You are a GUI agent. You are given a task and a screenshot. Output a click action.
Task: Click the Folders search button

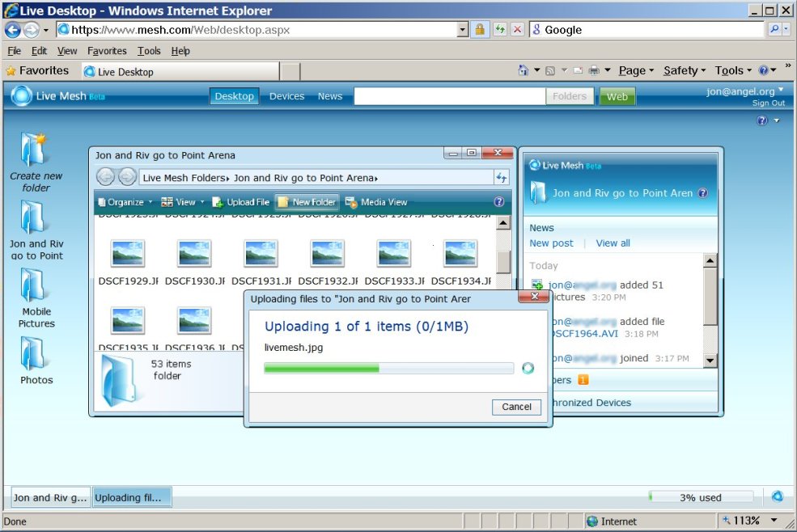(x=570, y=96)
